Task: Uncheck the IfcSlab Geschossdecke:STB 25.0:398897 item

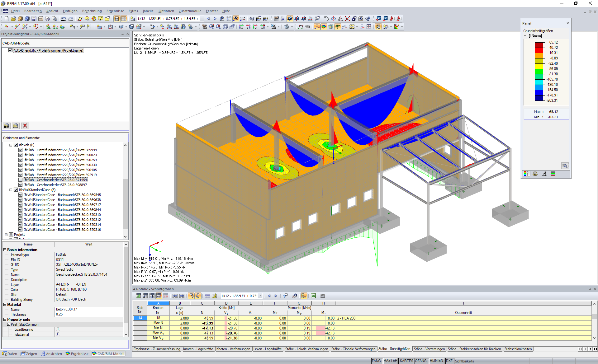Action: pos(20,185)
